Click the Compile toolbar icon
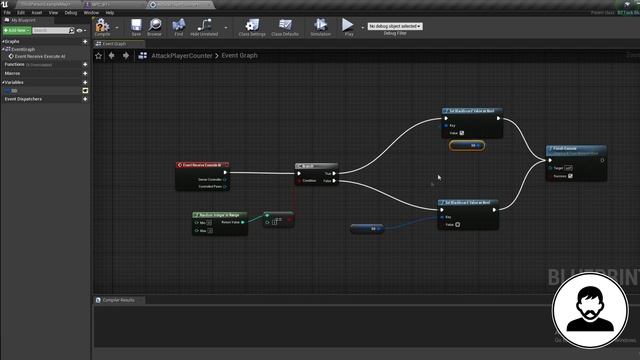 coord(102,26)
